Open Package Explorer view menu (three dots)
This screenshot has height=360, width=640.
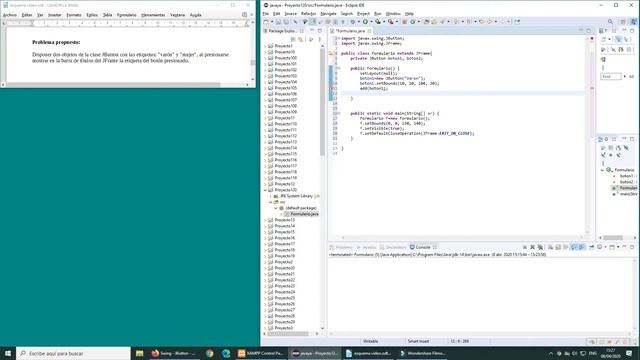[x=320, y=39]
